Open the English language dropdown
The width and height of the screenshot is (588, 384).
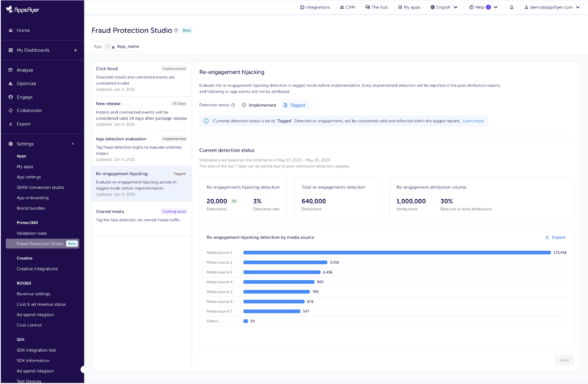click(x=444, y=7)
